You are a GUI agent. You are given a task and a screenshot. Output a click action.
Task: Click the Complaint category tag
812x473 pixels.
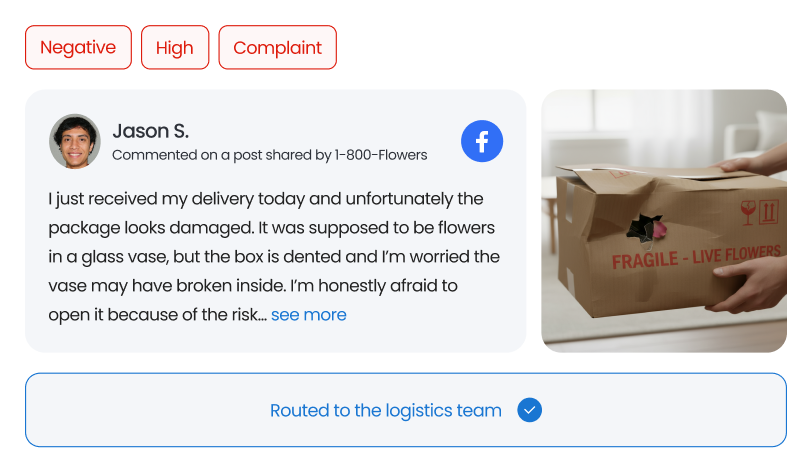pyautogui.click(x=277, y=47)
